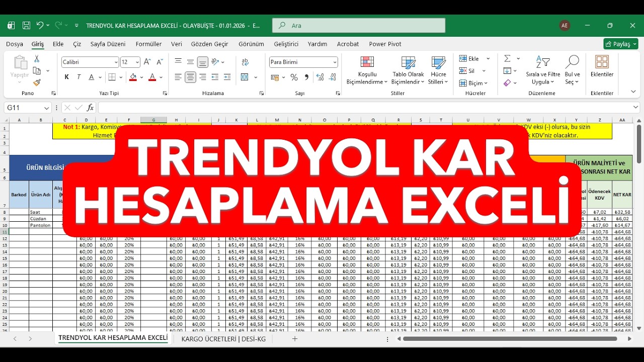The height and width of the screenshot is (362, 644).
Task: Expand the formula bar with chevron
Action: coord(636,107)
